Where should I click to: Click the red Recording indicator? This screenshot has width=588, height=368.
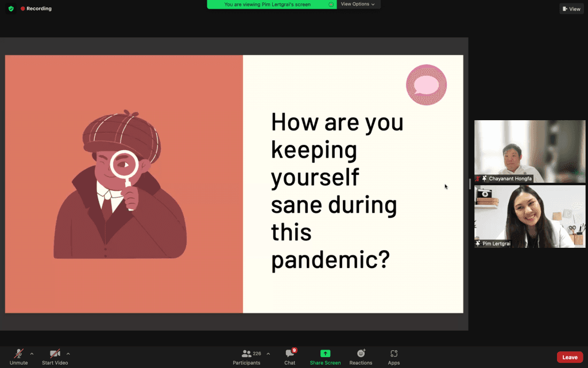pyautogui.click(x=36, y=9)
